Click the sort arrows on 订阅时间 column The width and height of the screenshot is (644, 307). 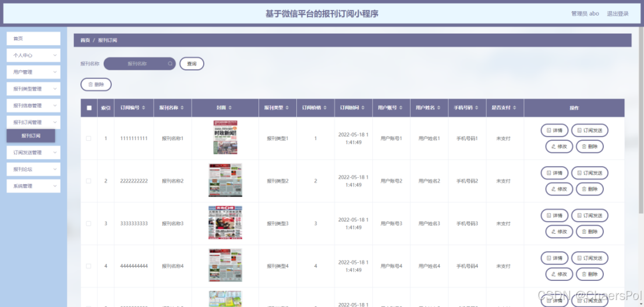pyautogui.click(x=363, y=108)
